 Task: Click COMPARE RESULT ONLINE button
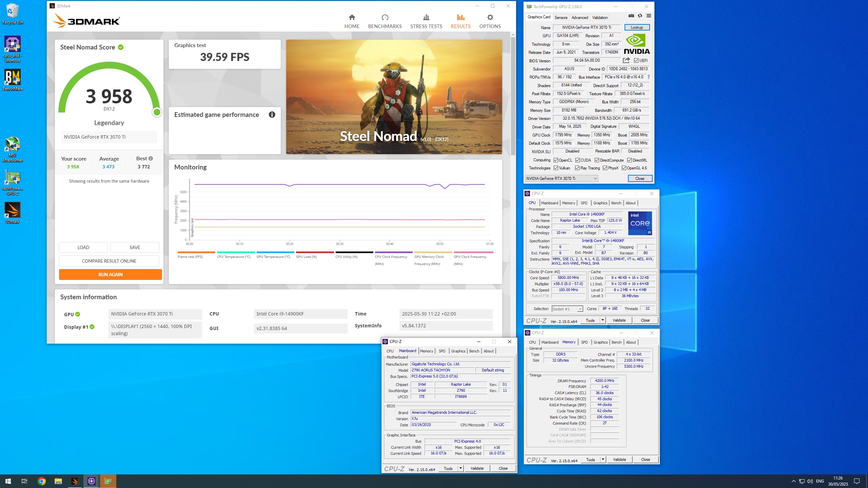click(x=109, y=261)
